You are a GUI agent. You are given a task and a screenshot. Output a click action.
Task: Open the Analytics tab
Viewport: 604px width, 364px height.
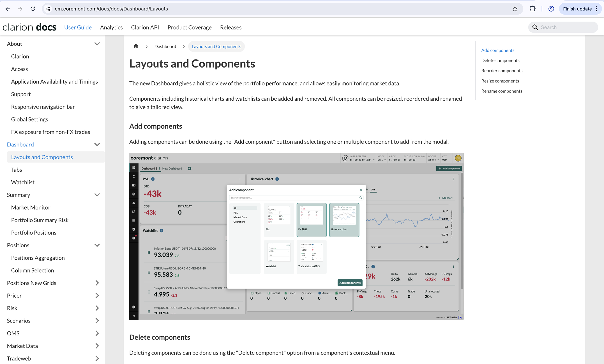click(x=111, y=27)
